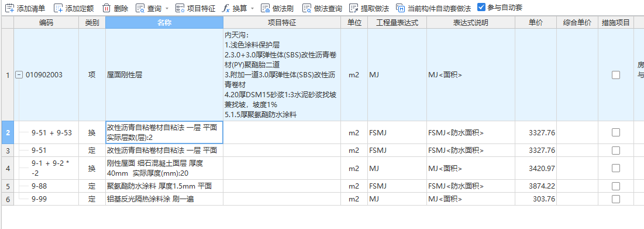
Task: Click the 查询 search icon
Action: point(140,8)
